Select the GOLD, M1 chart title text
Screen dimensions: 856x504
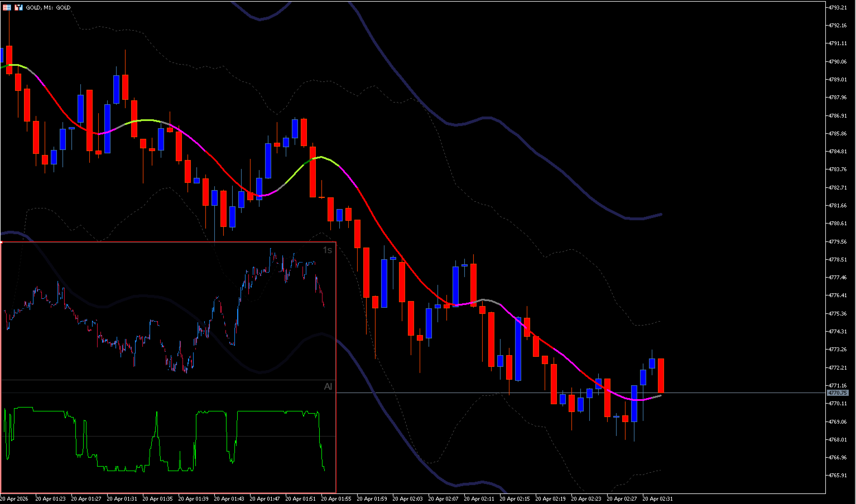[x=49, y=8]
